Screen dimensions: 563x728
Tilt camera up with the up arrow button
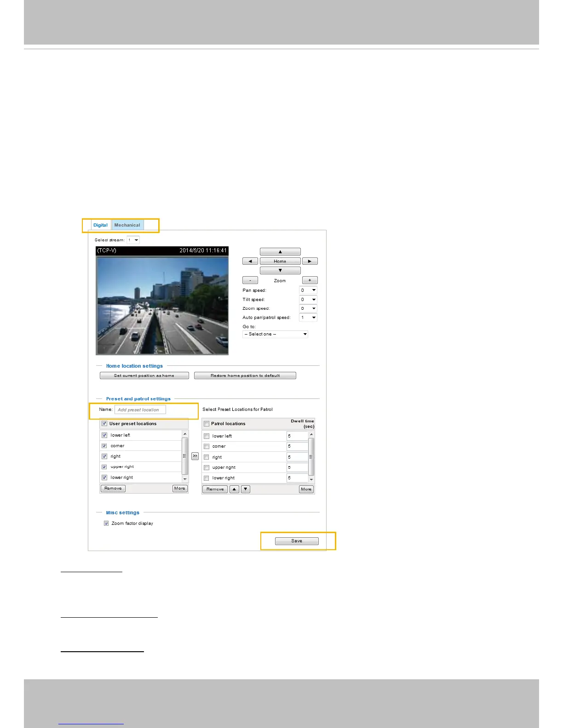tap(280, 252)
